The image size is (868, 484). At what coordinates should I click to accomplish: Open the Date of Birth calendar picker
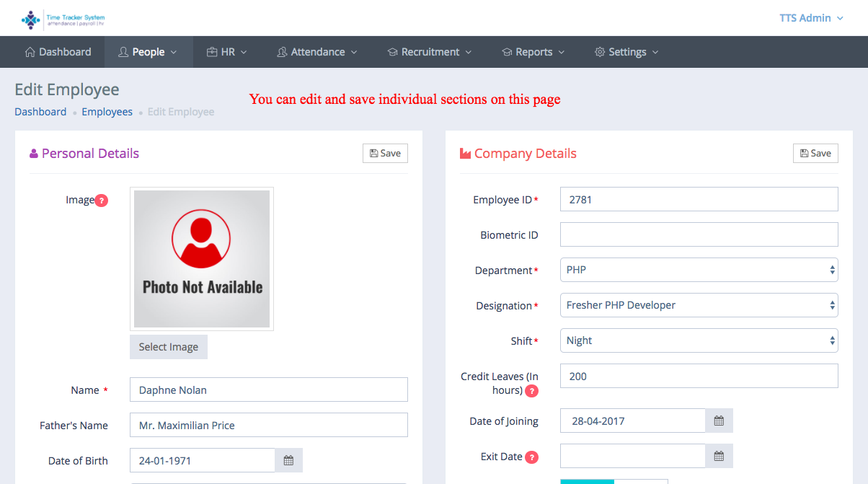click(x=288, y=460)
